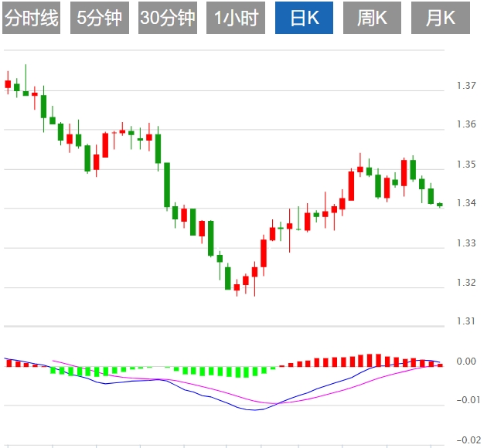The image size is (494, 448).
Task: Click the leftmost candlestick on the chart
Action: 8,83
